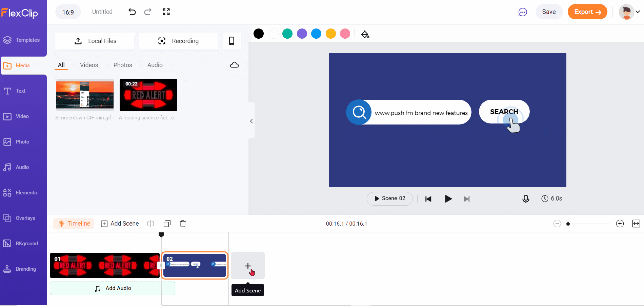
Task: Click the redo arrow icon
Action: (148, 12)
